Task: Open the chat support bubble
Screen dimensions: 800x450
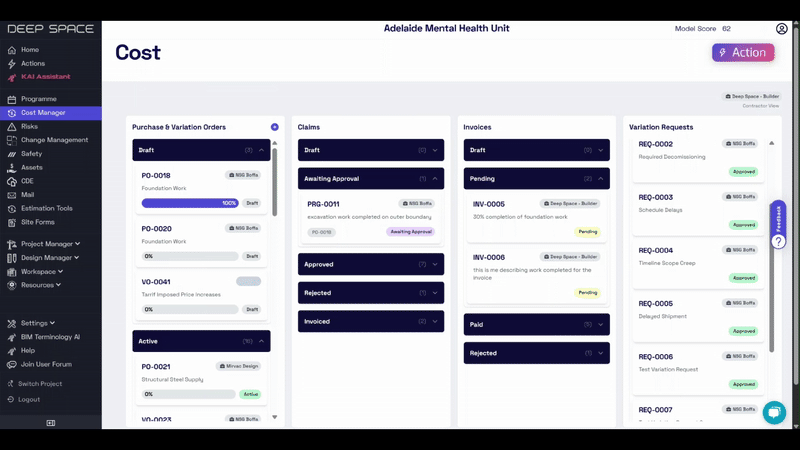Action: coord(774,413)
